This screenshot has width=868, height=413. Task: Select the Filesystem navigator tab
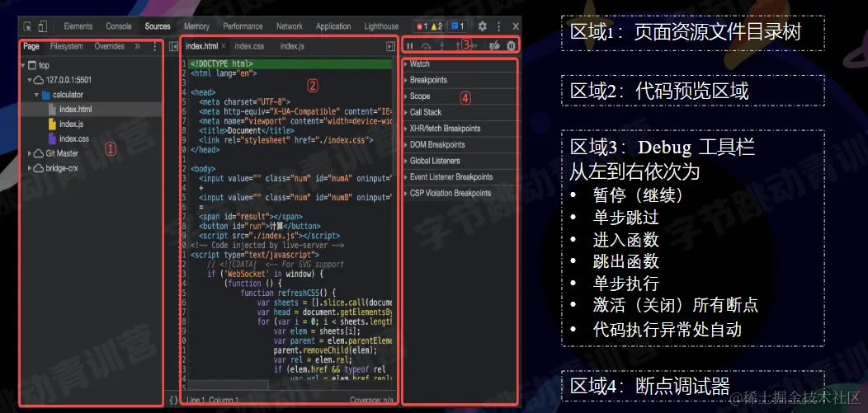(x=67, y=46)
